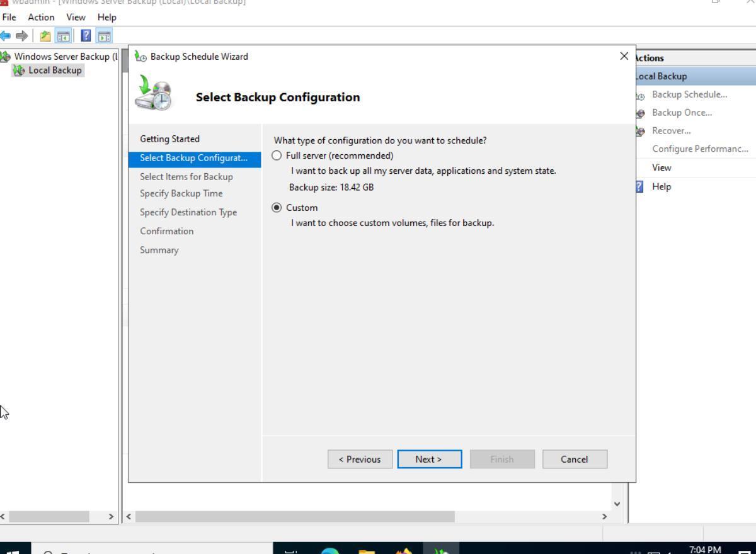Screen dimensions: 756x554
Task: Open the Help menu in menu bar
Action: coord(106,17)
